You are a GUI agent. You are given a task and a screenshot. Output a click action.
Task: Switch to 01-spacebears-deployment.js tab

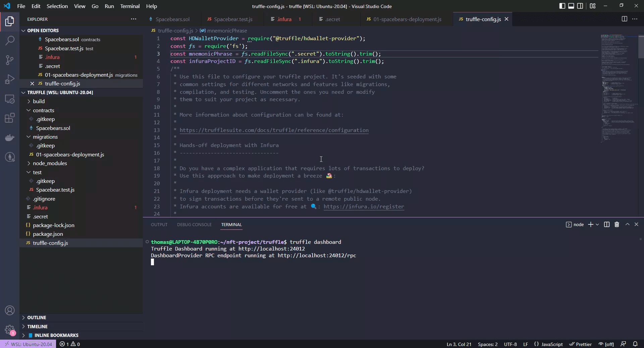pos(407,19)
